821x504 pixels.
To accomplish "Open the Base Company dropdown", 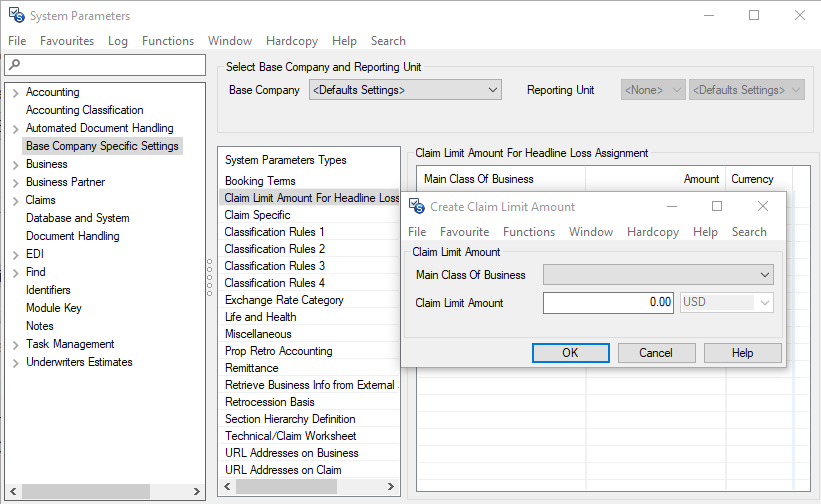I will coord(492,90).
